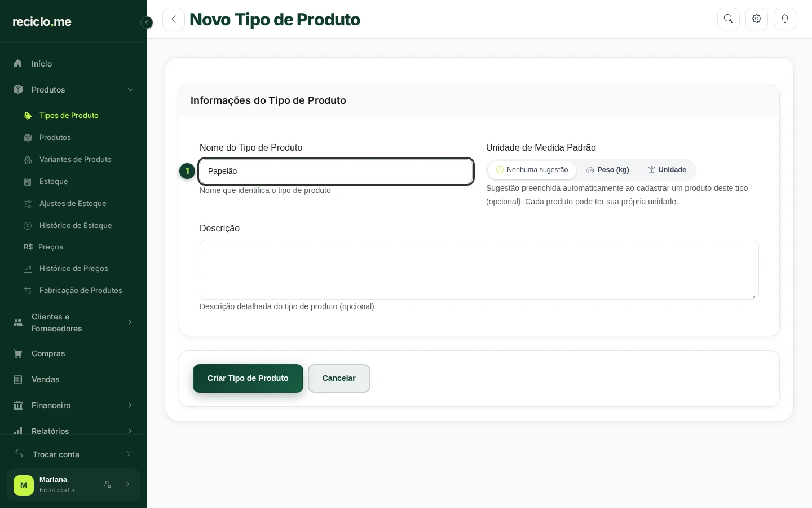The image size is (812, 508).
Task: Open the user profile settings icon beside Mariana
Action: click(107, 484)
